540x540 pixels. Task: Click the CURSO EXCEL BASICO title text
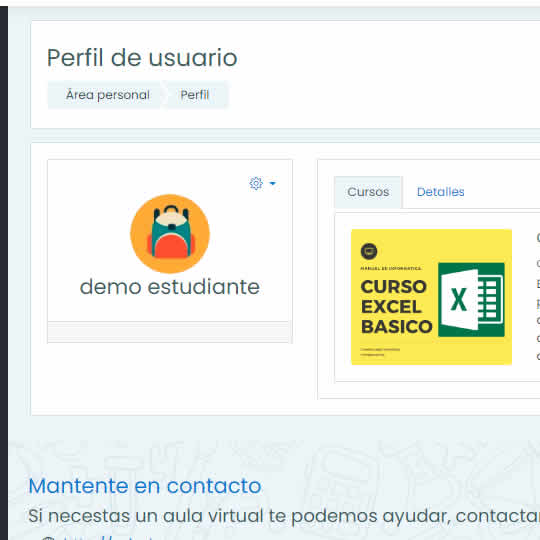tap(396, 307)
